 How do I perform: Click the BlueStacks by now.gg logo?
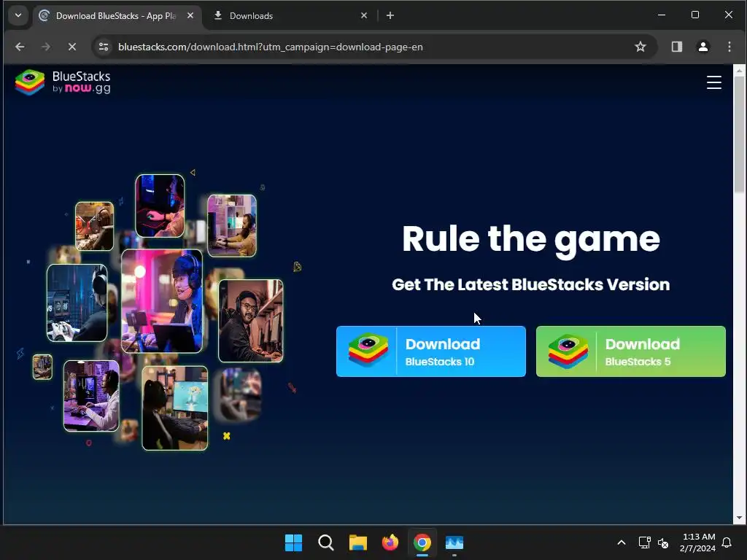tap(63, 82)
